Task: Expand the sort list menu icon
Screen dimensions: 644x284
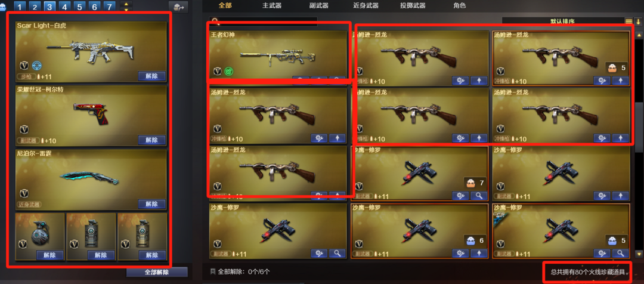Action: [x=629, y=21]
